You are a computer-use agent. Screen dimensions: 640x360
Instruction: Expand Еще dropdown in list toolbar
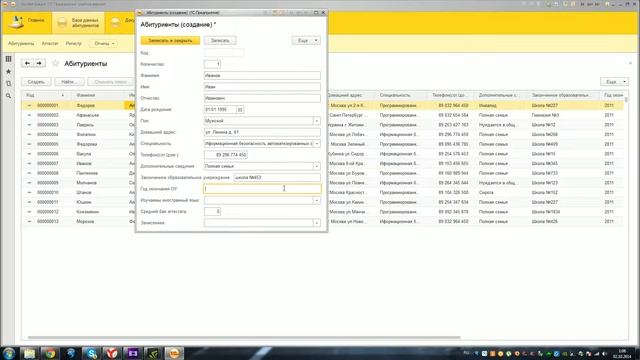tap(614, 82)
